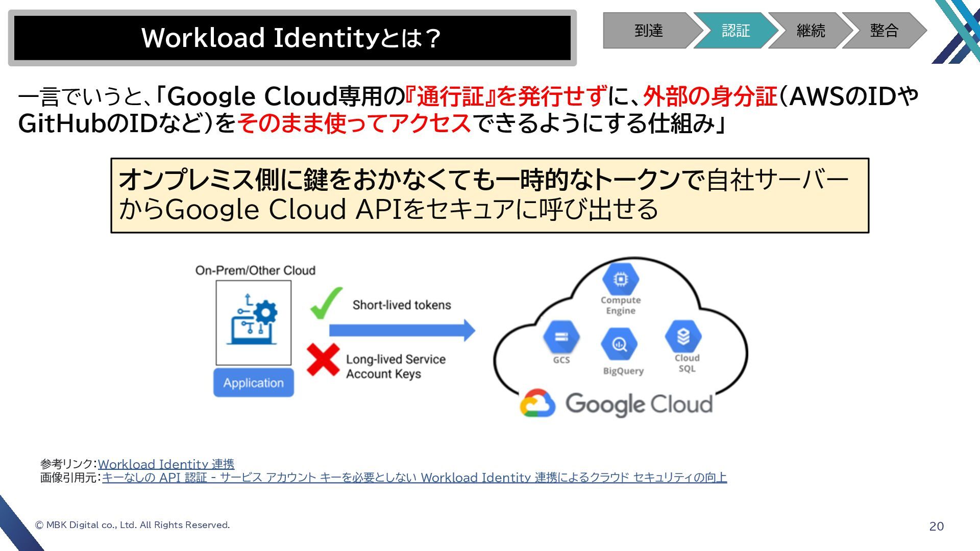Click the Cloud SQL hexagon icon
This screenshot has height=551, width=980.
point(683,337)
